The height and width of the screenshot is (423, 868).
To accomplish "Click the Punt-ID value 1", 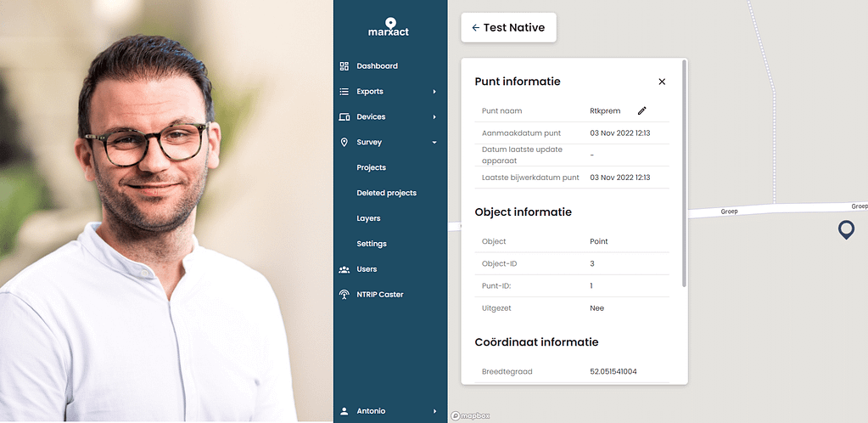I will [x=591, y=286].
